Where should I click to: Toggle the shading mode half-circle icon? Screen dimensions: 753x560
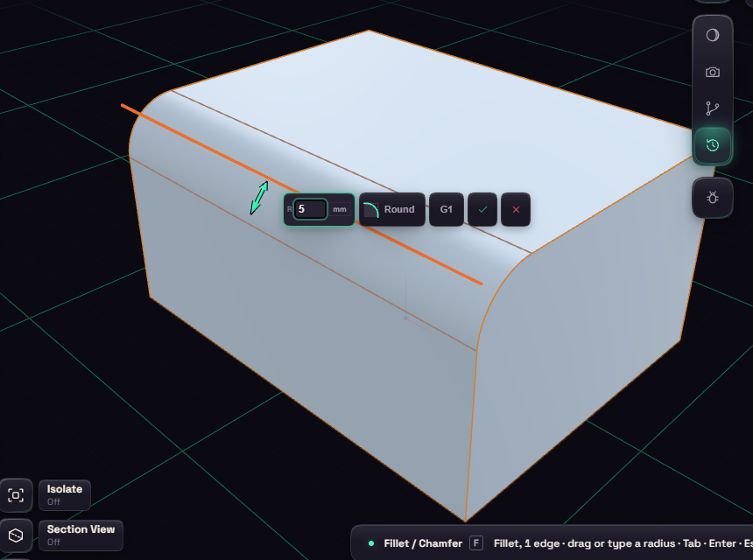[713, 35]
